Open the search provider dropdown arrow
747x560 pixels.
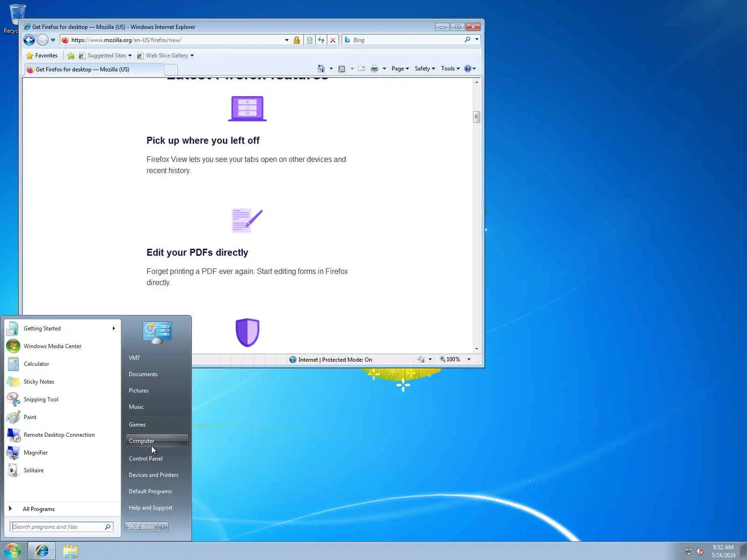click(477, 40)
